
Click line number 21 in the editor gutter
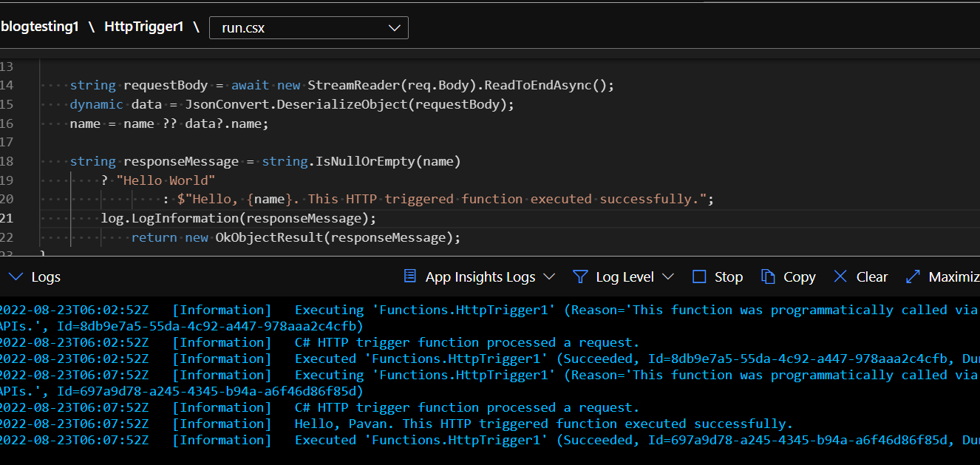tap(7, 218)
